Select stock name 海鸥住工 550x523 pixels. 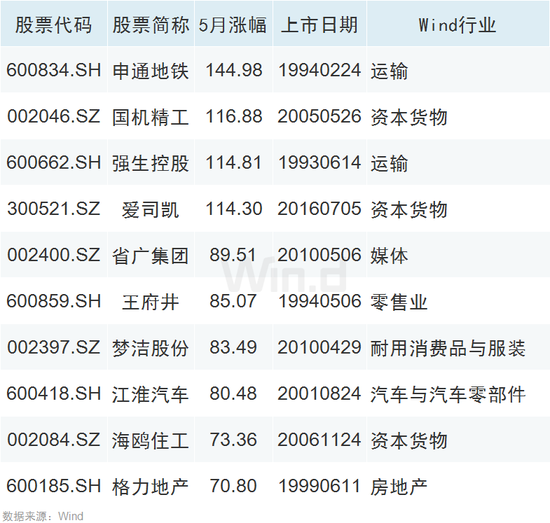(x=151, y=440)
